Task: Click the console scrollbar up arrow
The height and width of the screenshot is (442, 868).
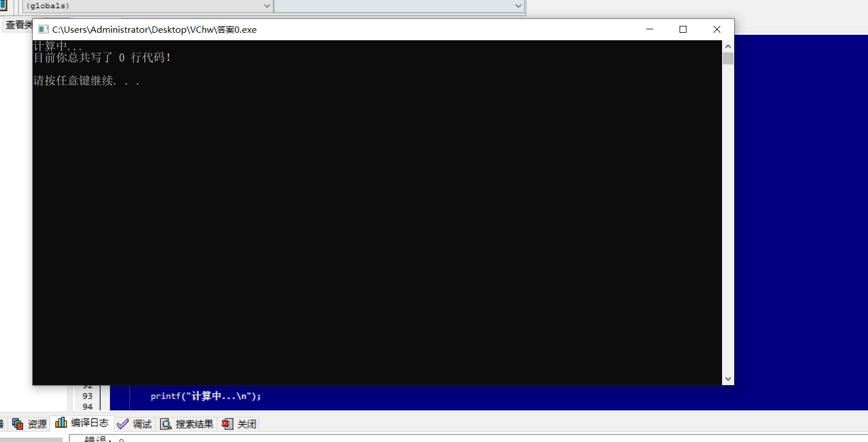Action: pos(728,46)
